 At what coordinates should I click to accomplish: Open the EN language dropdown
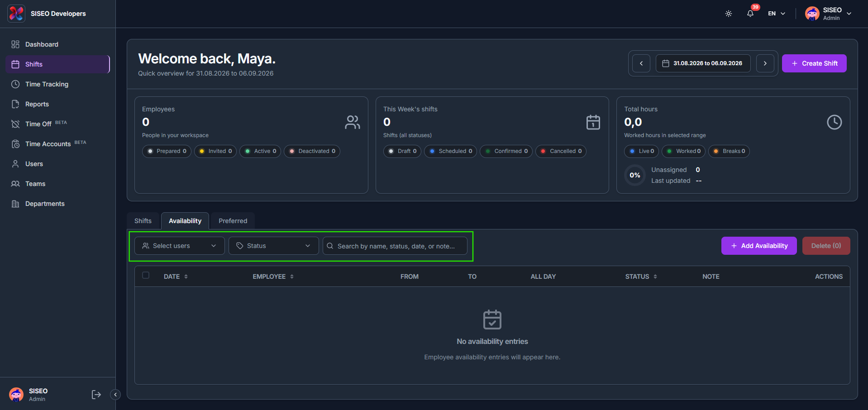pyautogui.click(x=776, y=14)
